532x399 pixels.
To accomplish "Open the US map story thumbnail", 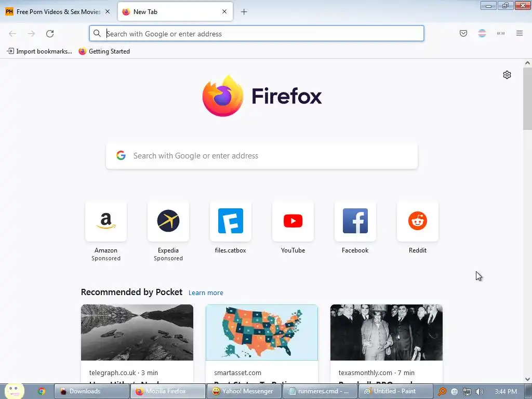I will pos(262,332).
